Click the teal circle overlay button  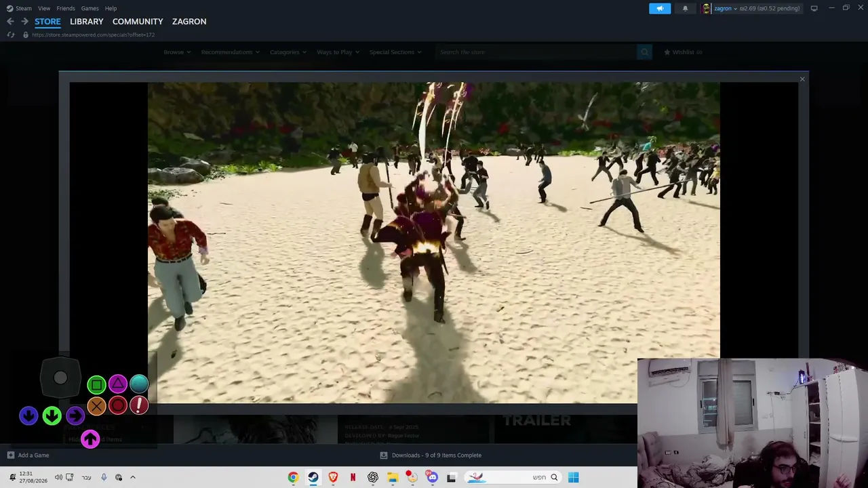pyautogui.click(x=139, y=384)
